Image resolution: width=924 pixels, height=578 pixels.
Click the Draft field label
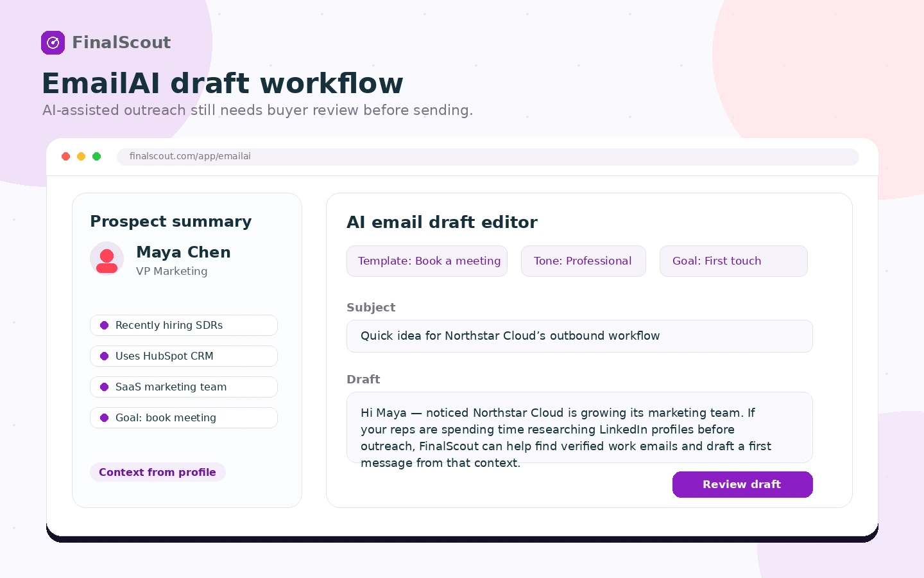363,379
